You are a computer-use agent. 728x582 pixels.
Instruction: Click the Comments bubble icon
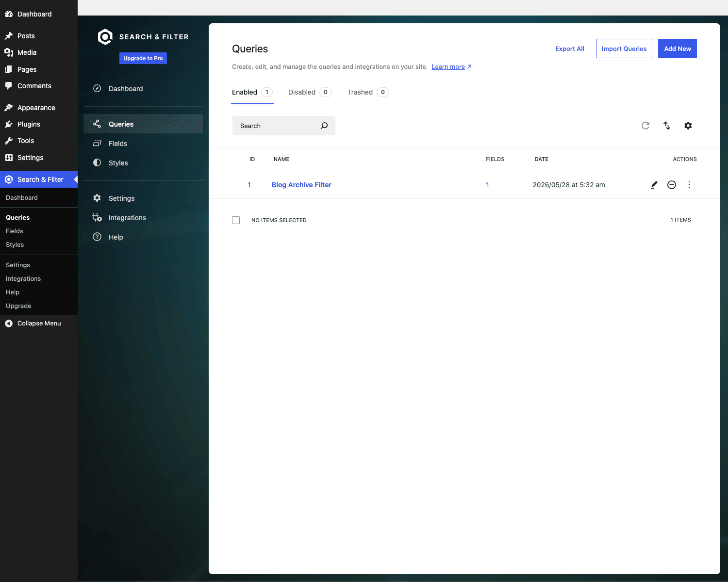click(x=9, y=86)
